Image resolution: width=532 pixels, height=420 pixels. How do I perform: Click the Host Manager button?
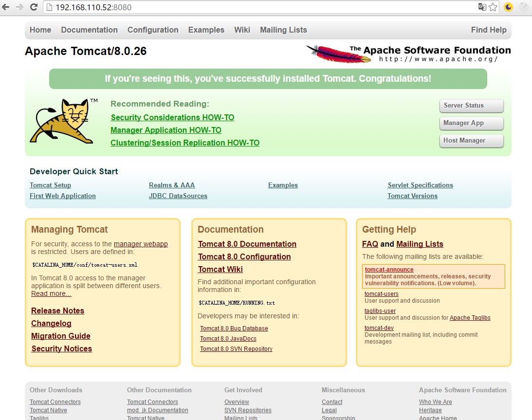point(471,141)
